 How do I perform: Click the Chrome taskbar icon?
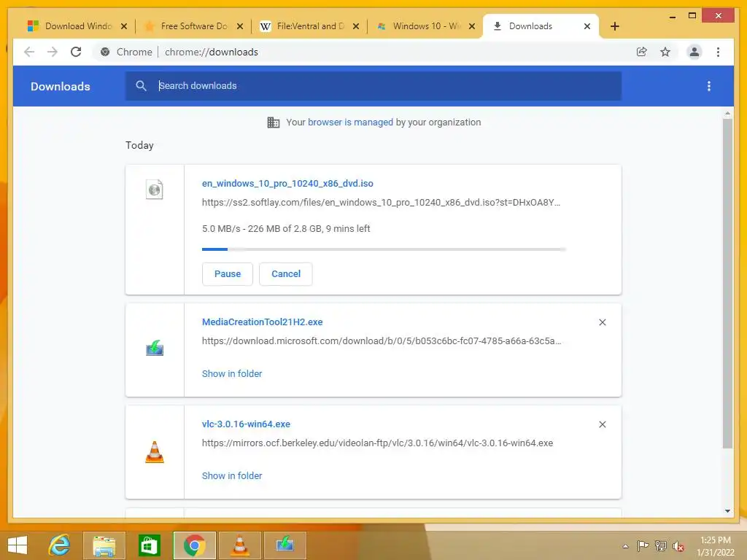(194, 545)
